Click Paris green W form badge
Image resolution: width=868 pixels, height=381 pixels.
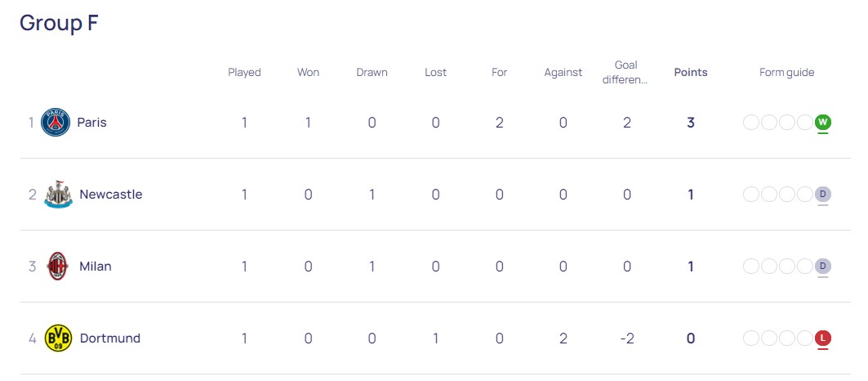[x=822, y=122]
